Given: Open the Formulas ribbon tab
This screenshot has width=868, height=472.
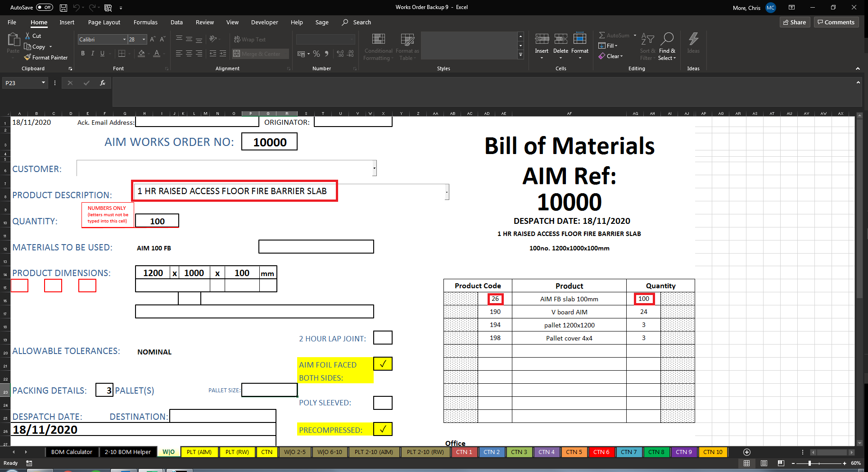Looking at the screenshot, I should click(x=145, y=22).
